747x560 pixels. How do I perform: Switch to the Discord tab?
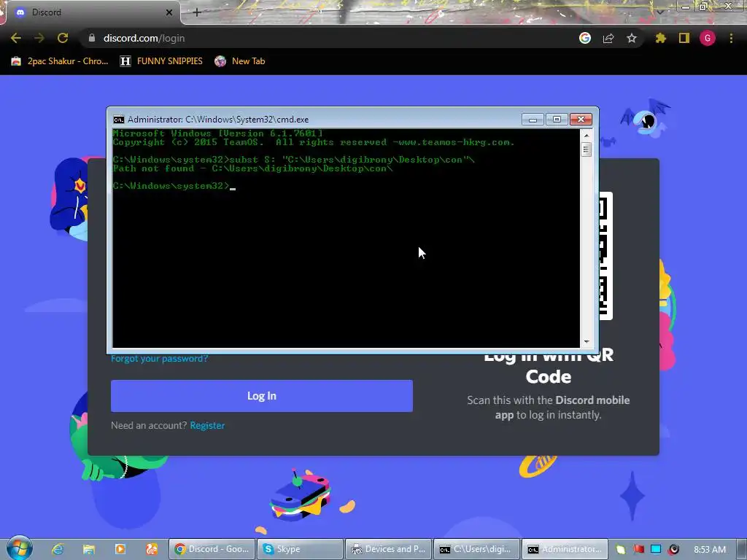[90, 12]
